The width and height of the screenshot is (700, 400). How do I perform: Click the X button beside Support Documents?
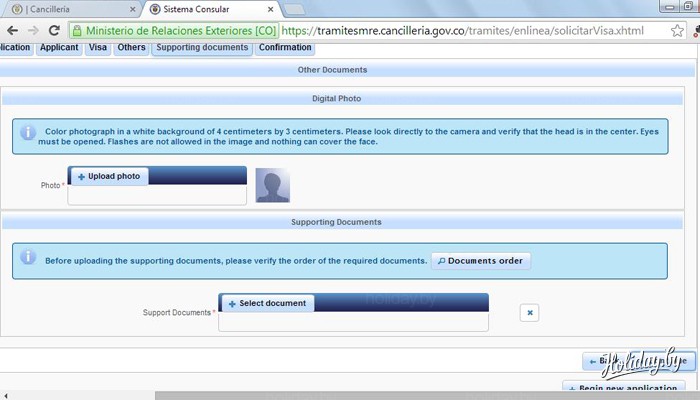(530, 313)
